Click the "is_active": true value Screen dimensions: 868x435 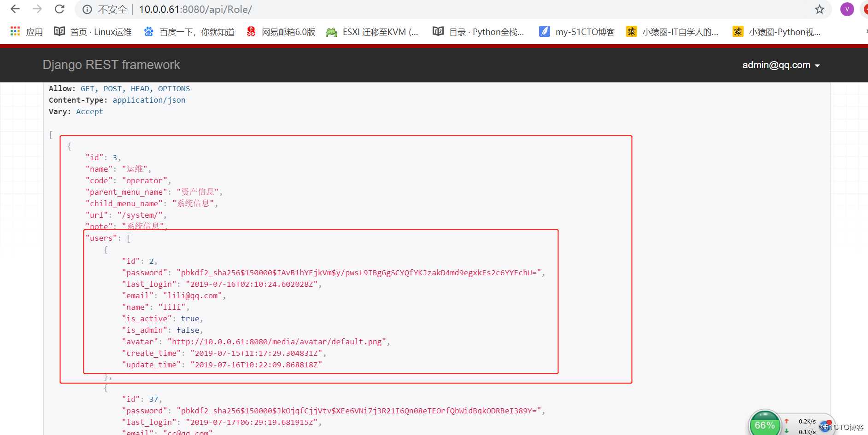tap(162, 319)
